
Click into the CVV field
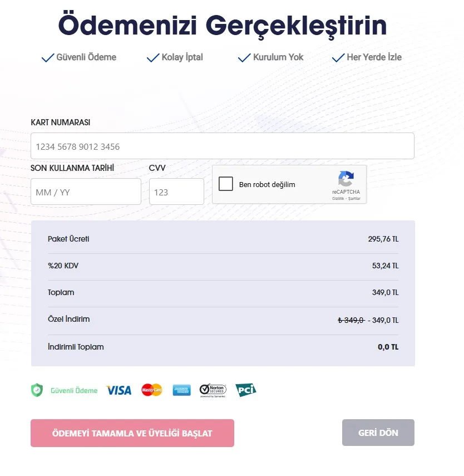pos(176,192)
